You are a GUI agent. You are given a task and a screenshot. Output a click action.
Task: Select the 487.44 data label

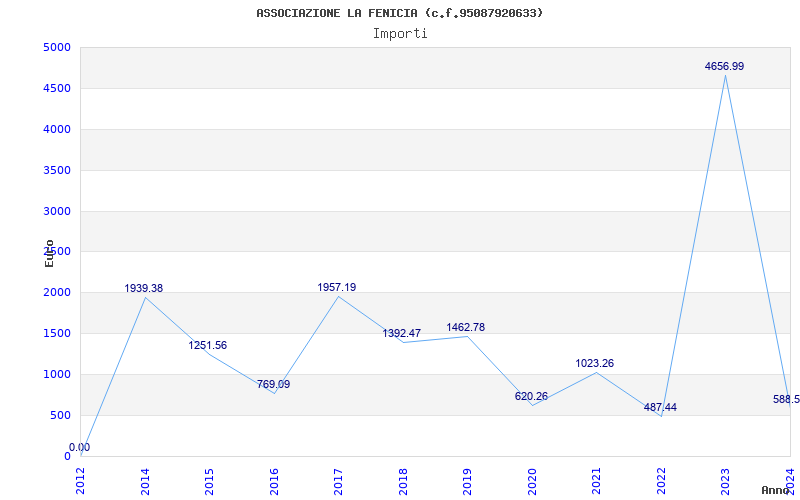click(x=660, y=407)
